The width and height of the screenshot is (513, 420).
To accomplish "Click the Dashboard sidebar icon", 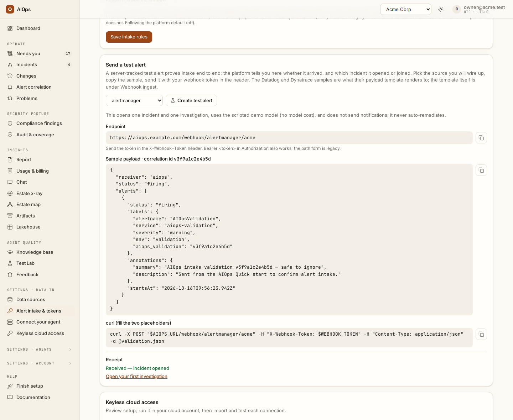I will point(10,28).
